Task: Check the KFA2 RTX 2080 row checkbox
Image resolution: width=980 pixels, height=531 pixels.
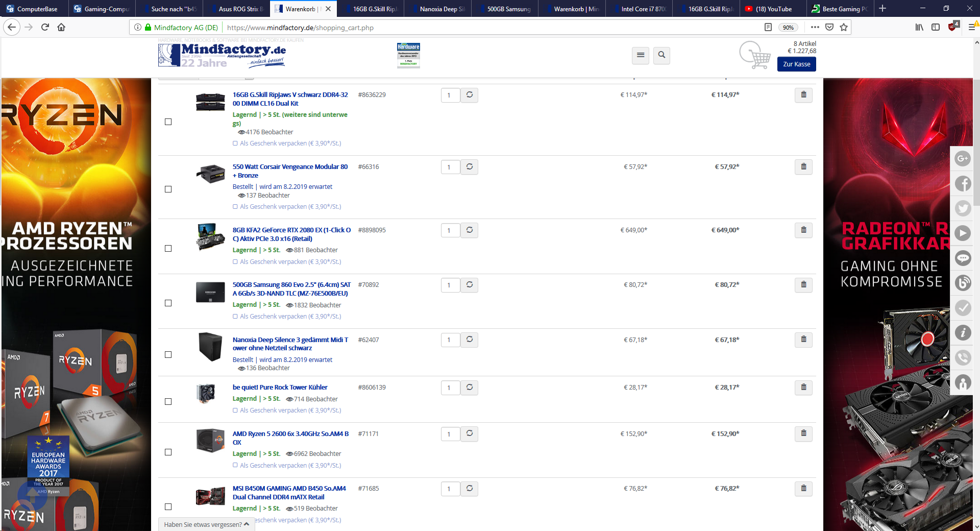Action: point(168,249)
